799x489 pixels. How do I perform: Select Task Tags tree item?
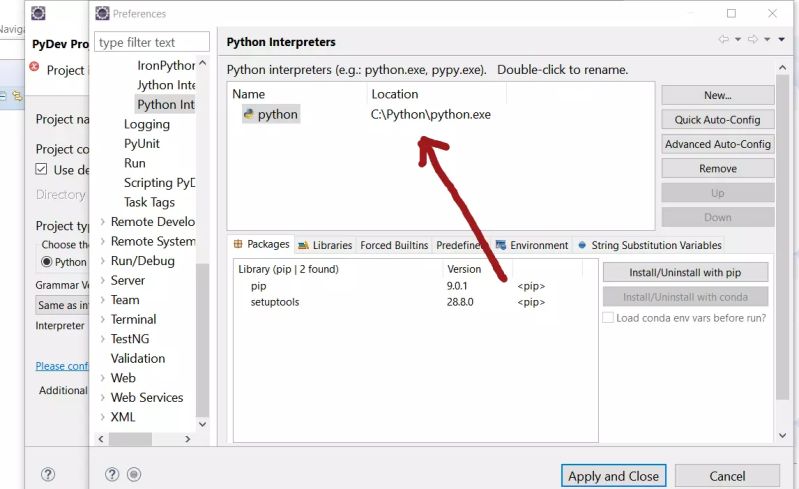point(149,202)
